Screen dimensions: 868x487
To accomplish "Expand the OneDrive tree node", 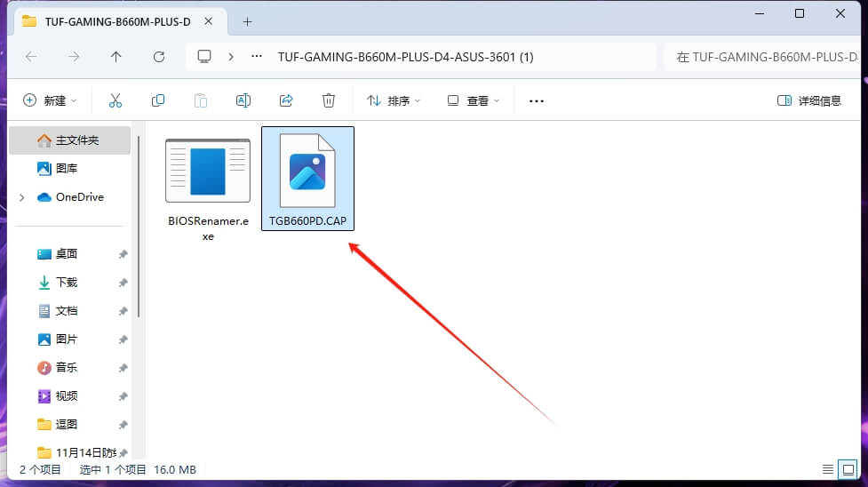I will click(x=21, y=197).
